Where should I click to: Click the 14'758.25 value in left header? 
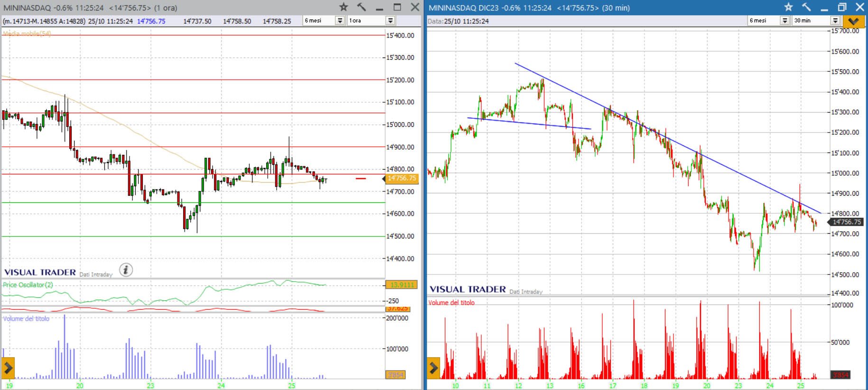tap(277, 21)
